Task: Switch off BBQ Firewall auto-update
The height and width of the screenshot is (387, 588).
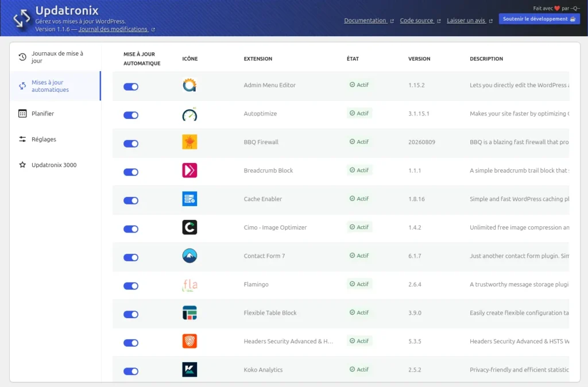Action: (131, 144)
